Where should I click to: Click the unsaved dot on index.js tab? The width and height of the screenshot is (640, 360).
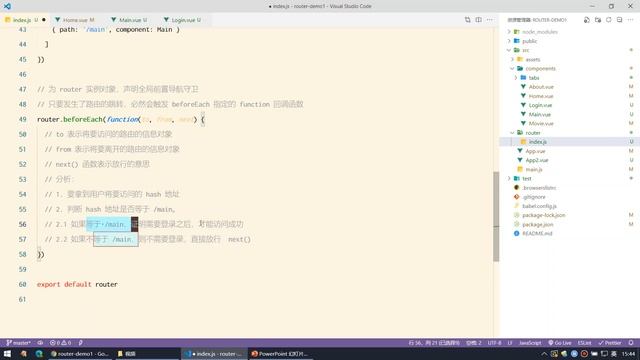click(x=44, y=20)
